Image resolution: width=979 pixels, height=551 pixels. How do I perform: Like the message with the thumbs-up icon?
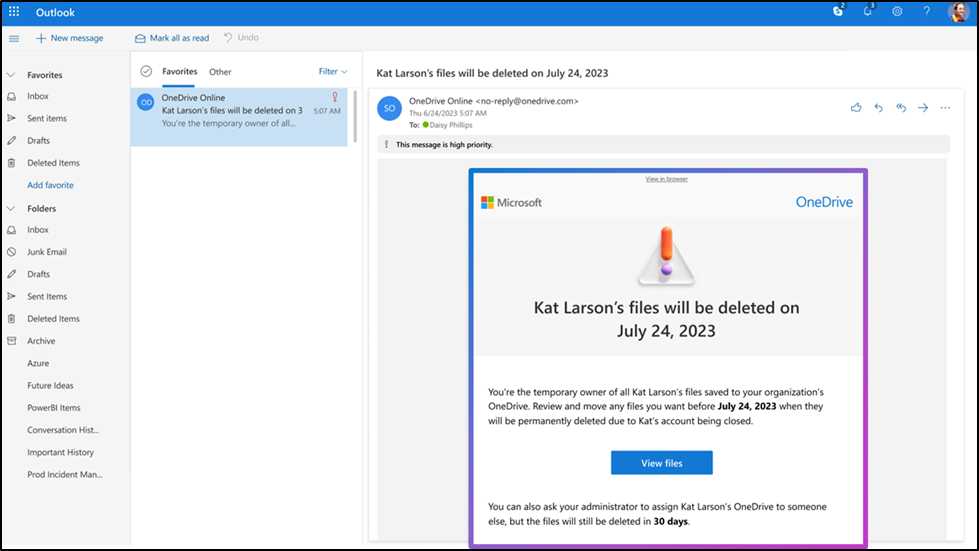(x=856, y=107)
